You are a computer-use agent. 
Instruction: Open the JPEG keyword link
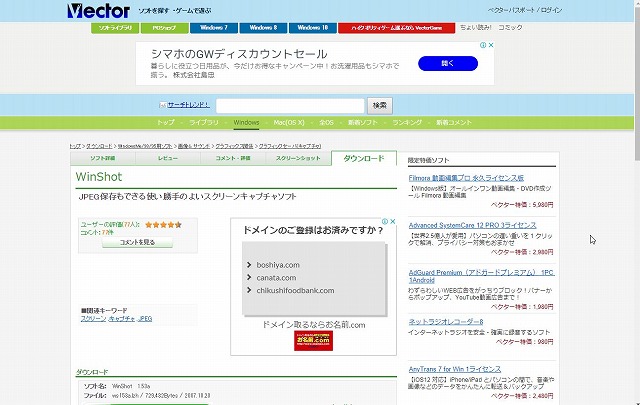point(145,319)
